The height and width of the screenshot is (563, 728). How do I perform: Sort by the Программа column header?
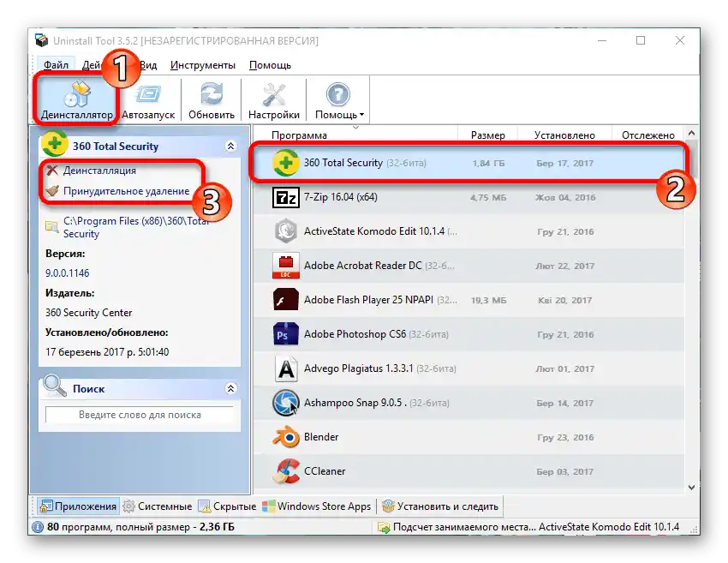pyautogui.click(x=299, y=135)
